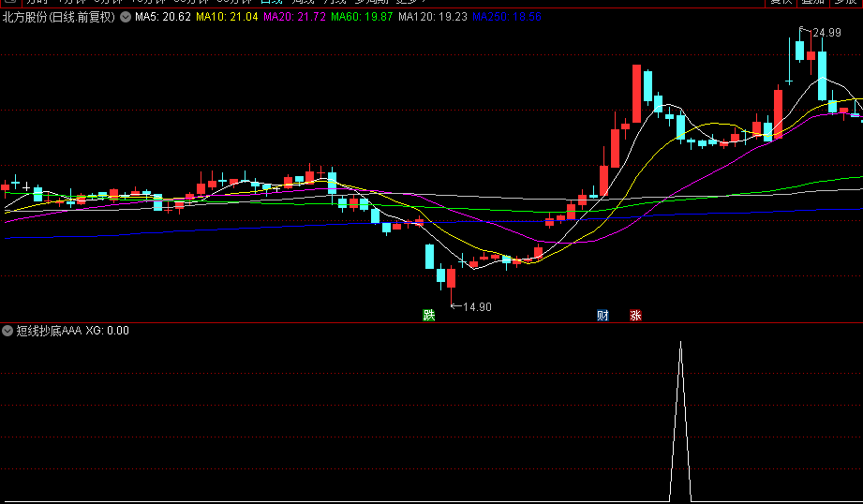Select the 北方股份(日线,前复权) chart title
This screenshot has width=863, height=504.
59,17
